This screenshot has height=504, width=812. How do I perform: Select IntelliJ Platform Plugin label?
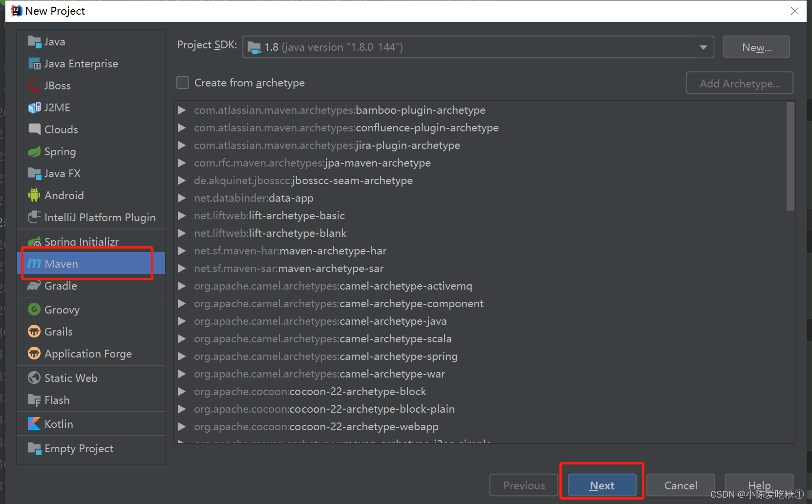coord(100,217)
